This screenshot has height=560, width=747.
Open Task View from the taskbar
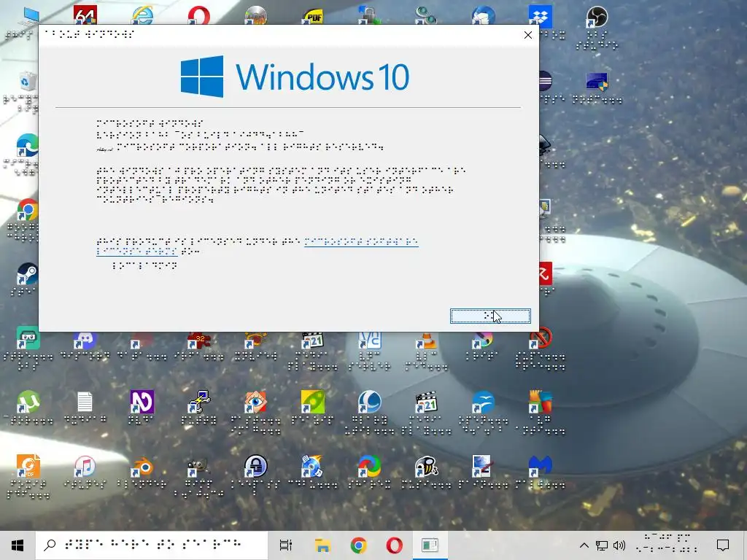pos(286,545)
